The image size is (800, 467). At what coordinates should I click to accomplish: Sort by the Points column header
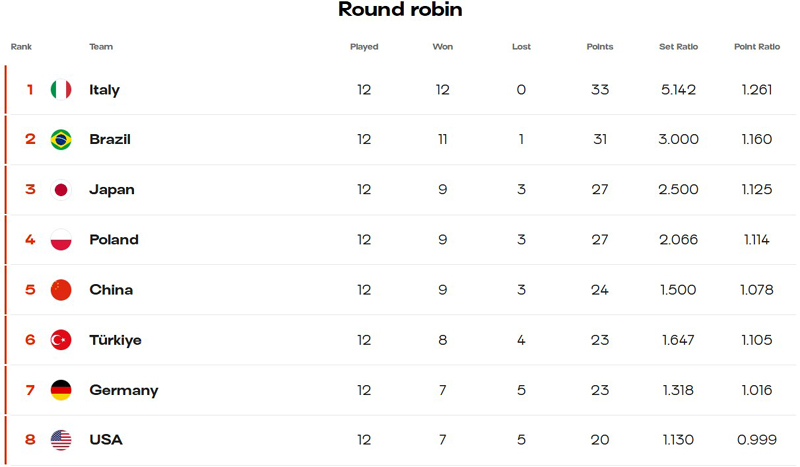[x=599, y=46]
